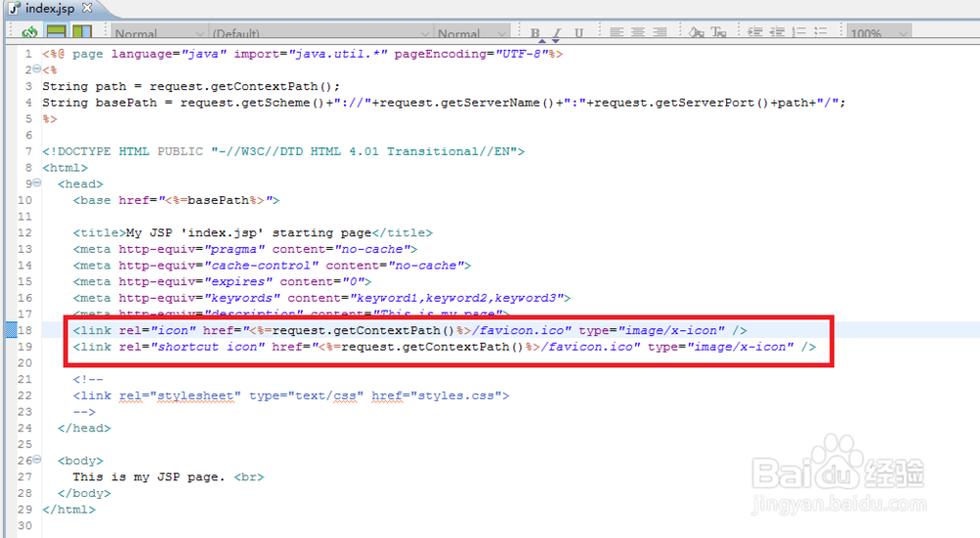Click the green refresh icon in the toolbar

click(x=29, y=32)
